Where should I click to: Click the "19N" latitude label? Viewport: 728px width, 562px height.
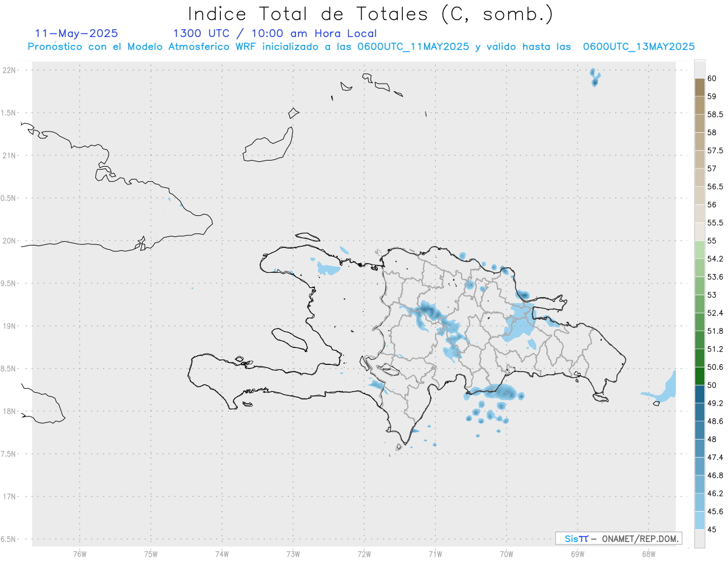10,326
